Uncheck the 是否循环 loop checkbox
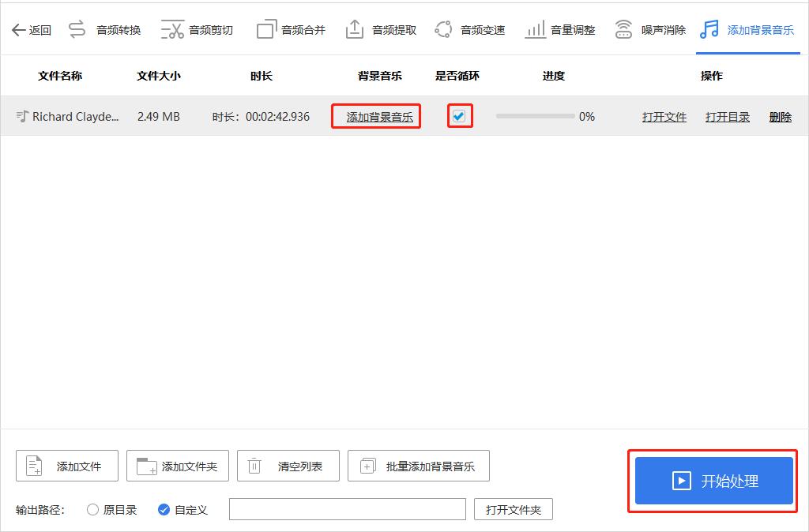Screen dimensions: 809x532 (460, 115)
